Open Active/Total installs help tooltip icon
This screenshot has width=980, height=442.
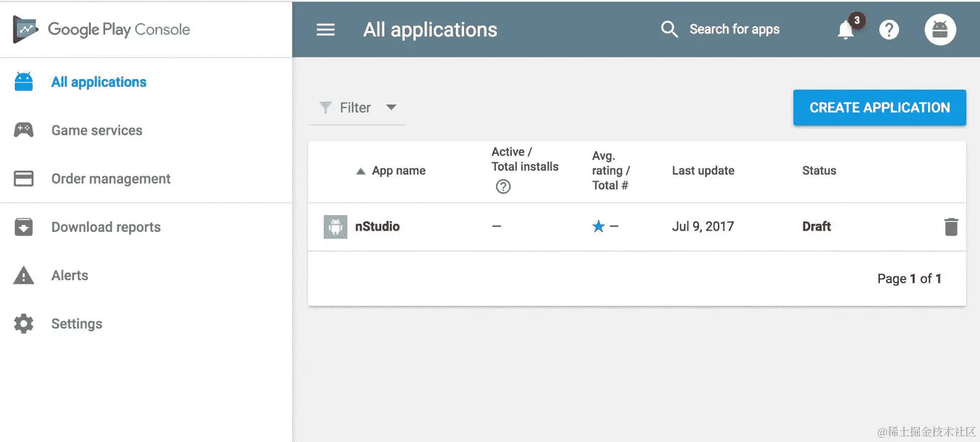(503, 186)
